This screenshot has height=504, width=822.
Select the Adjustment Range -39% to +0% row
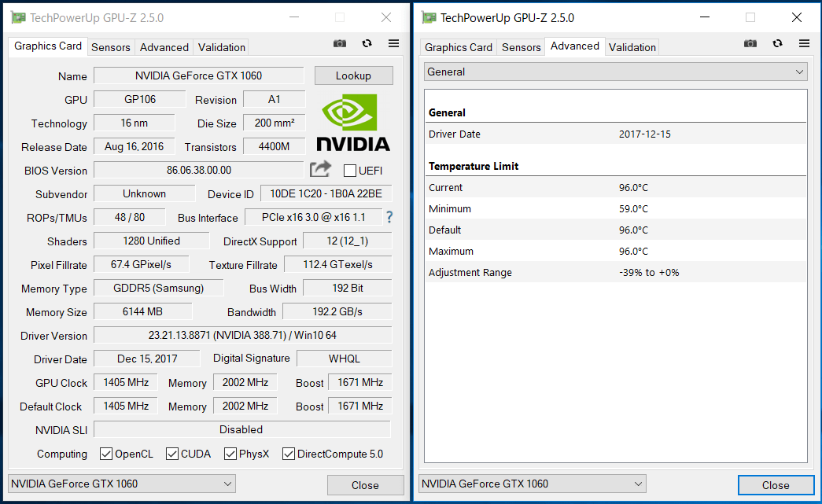[615, 272]
